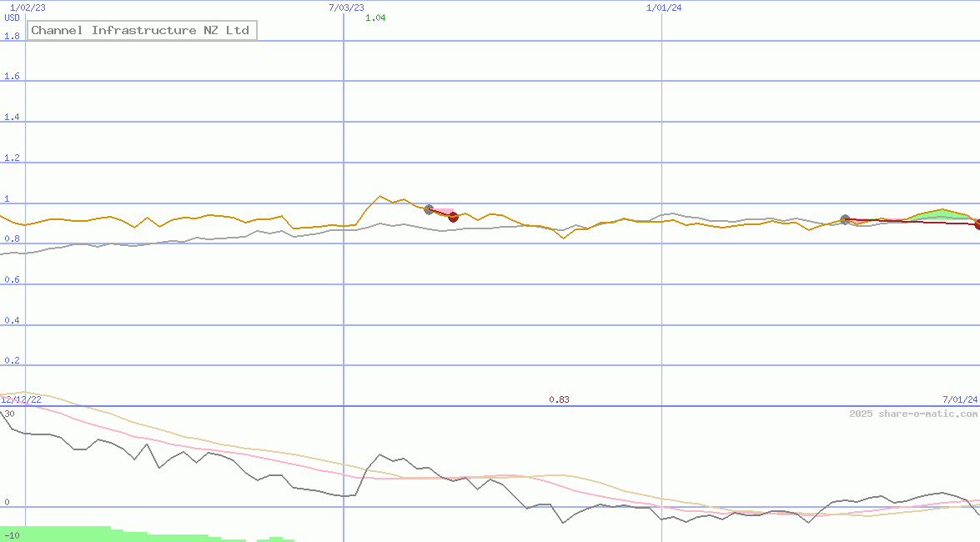Select the 1/01/24 date label at top
Screen dimensions: 980x542
[664, 8]
